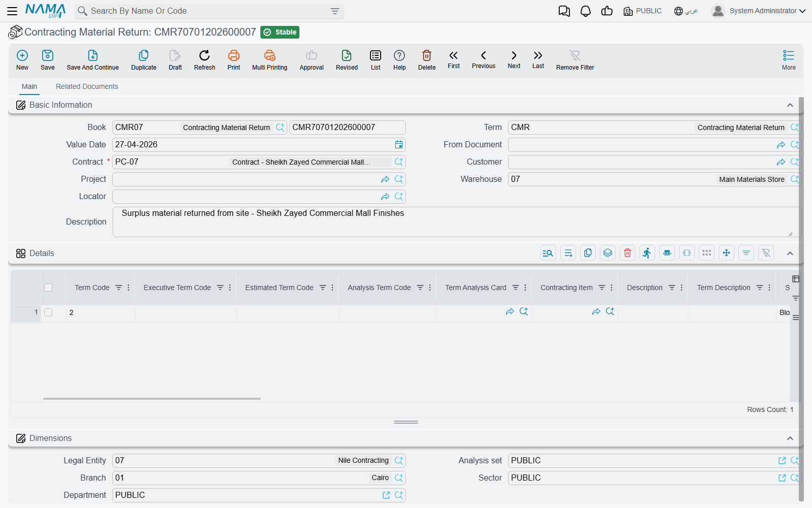Open Executive Term Code column filter

click(x=220, y=288)
